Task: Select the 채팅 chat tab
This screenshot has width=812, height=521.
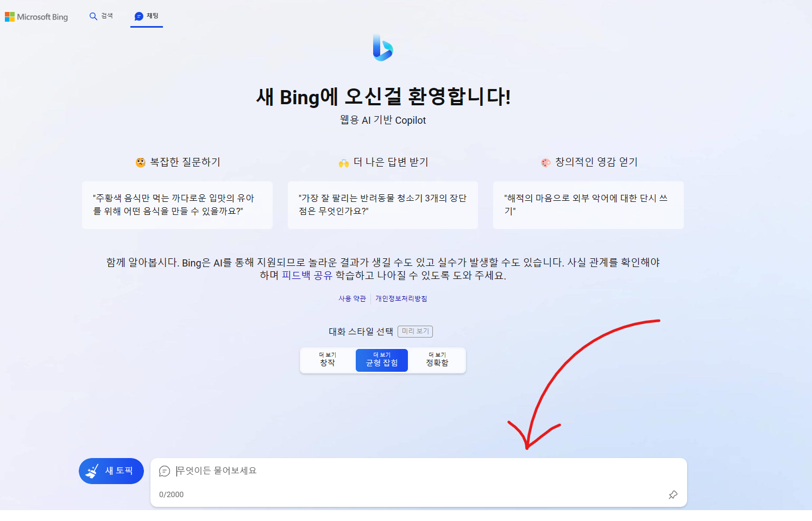Action: pos(147,16)
